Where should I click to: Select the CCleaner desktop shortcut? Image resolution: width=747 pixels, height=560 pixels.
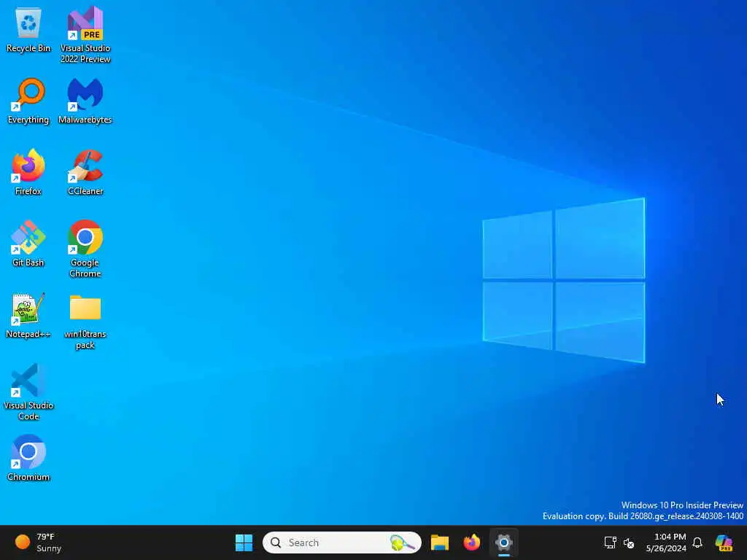(x=85, y=172)
